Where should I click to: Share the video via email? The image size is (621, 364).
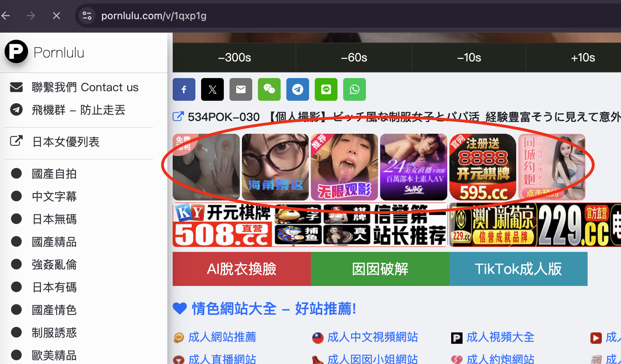pyautogui.click(x=241, y=89)
